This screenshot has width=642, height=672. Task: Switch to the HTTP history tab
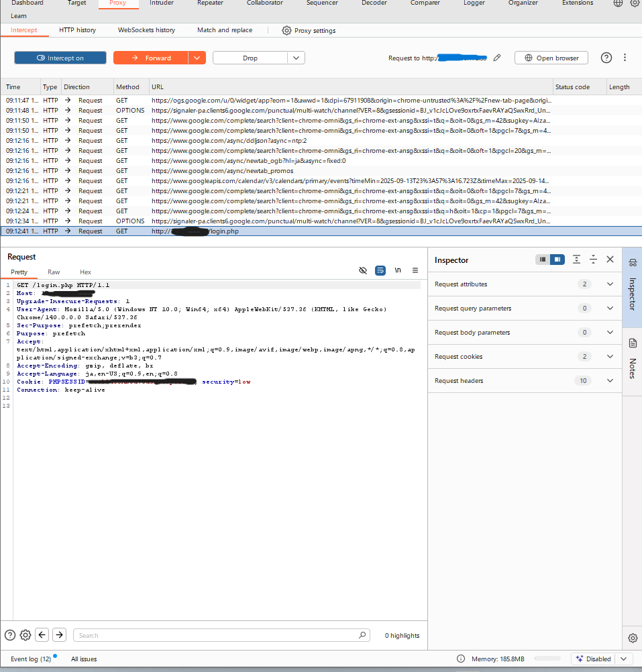(x=78, y=30)
